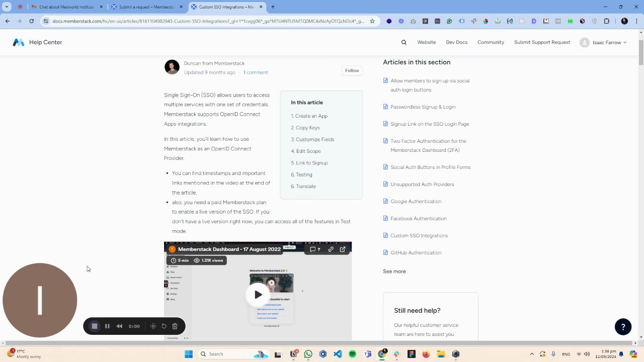Delete recording with the trash icon

pos(175,326)
